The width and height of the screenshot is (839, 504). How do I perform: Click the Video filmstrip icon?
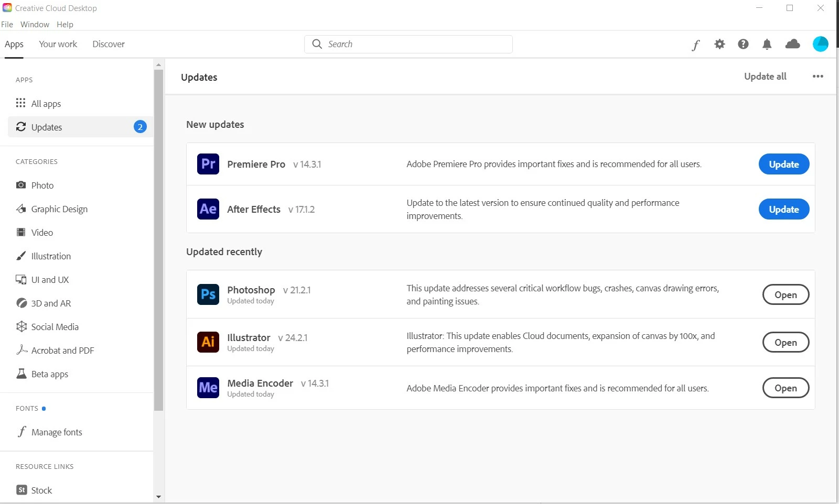click(21, 232)
